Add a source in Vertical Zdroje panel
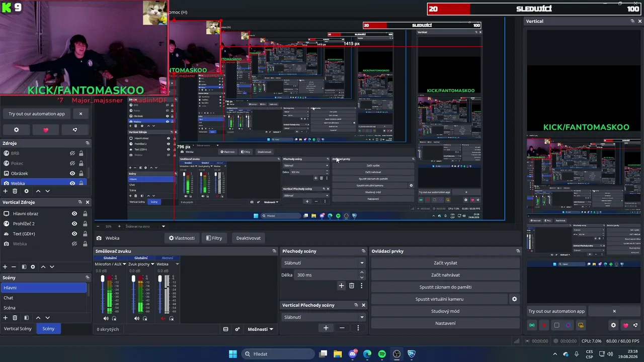 pyautogui.click(x=5, y=267)
